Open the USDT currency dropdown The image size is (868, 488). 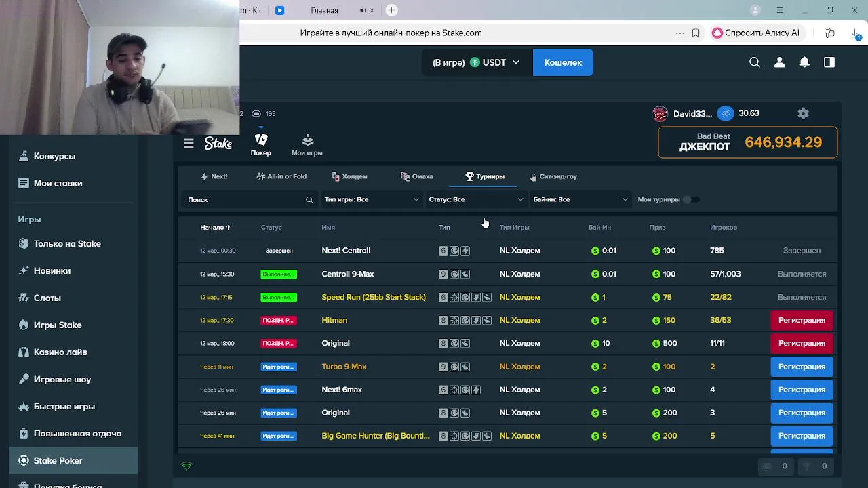point(477,62)
